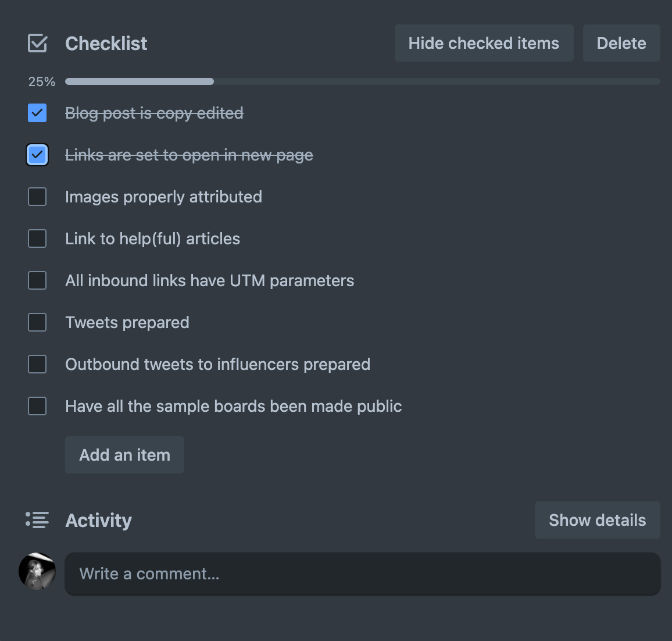Tick "Outbound tweets to influencers prepared" checkbox
Image resolution: width=672 pixels, height=641 pixels.
[x=37, y=364]
